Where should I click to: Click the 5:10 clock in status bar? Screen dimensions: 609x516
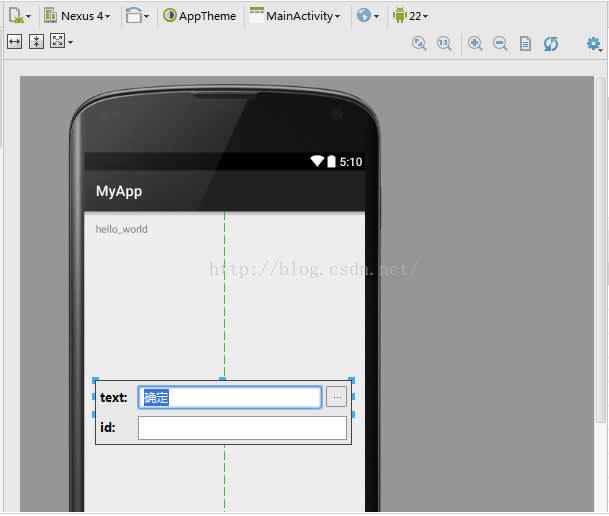351,162
